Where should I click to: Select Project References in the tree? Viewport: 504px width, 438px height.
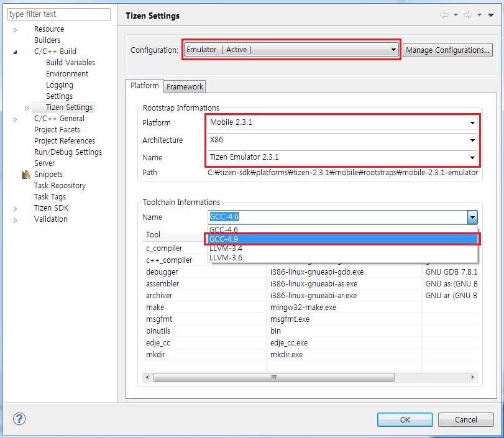(x=65, y=141)
